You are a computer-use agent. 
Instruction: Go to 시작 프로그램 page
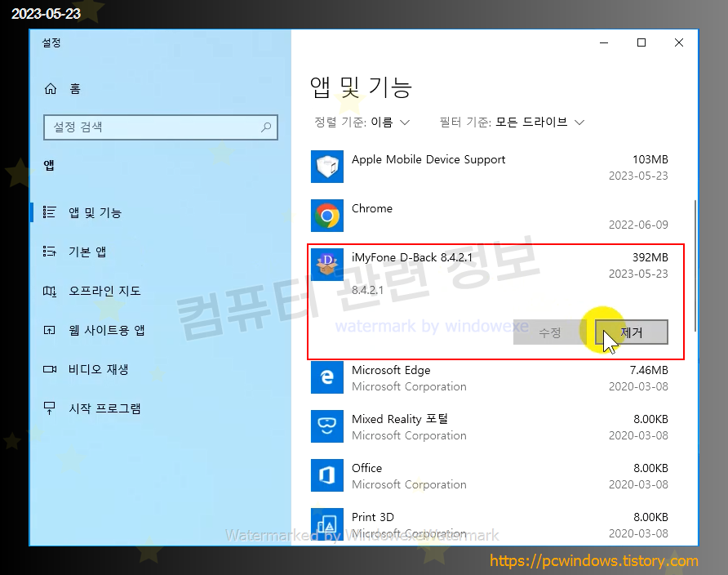[x=105, y=408]
